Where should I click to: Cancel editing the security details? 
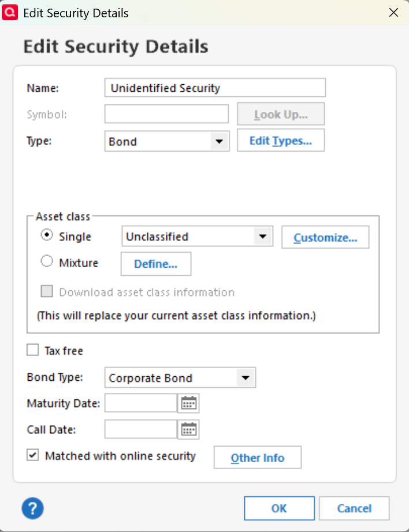point(354,508)
